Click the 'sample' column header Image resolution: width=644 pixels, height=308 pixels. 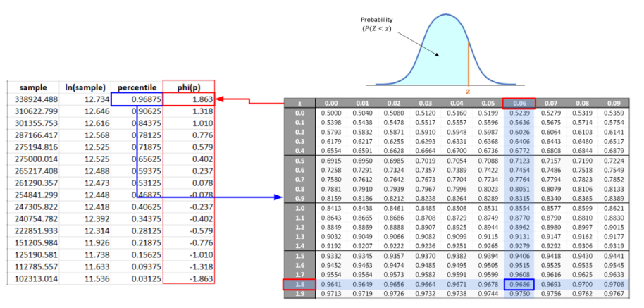pyautogui.click(x=33, y=87)
